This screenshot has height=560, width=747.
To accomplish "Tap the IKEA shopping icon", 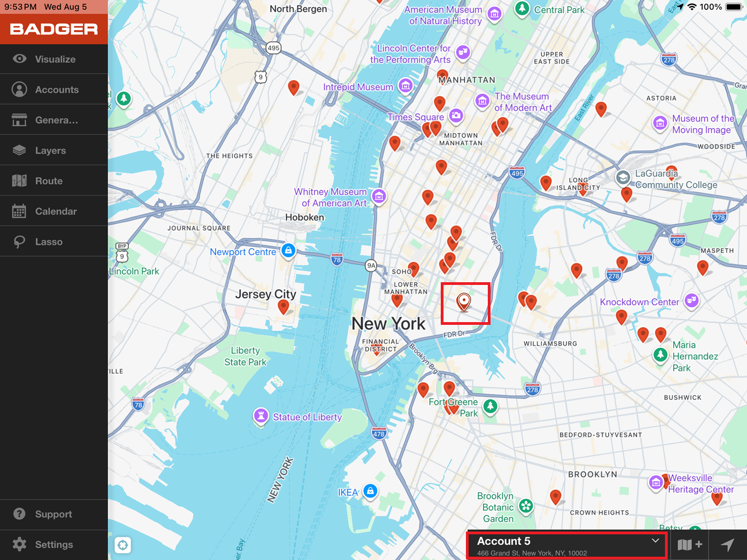I will click(370, 491).
